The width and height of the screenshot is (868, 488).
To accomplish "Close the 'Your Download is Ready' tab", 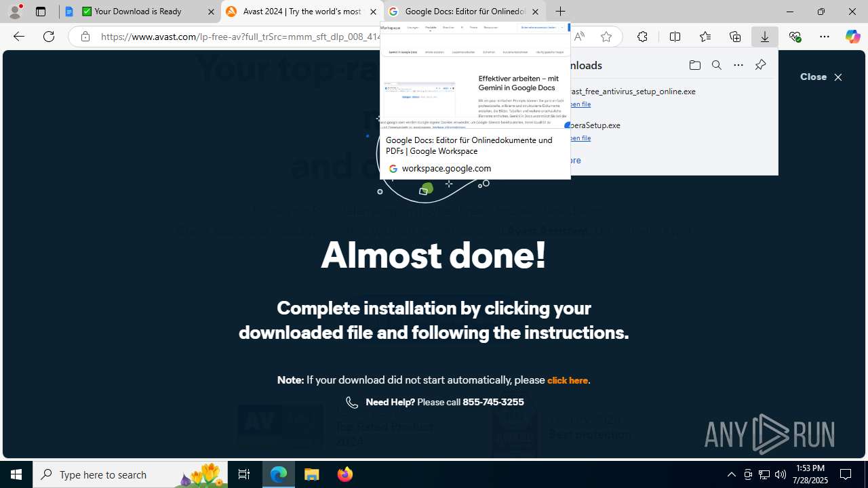I will tap(211, 12).
